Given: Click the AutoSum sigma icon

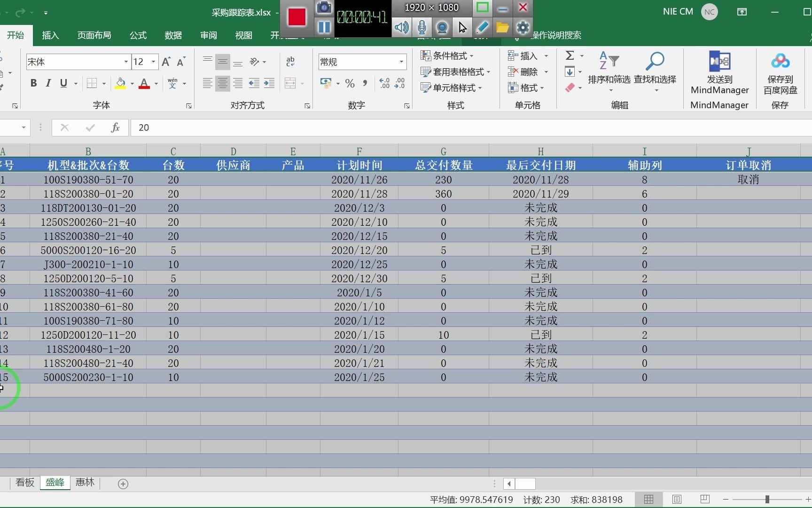Looking at the screenshot, I should (x=570, y=56).
